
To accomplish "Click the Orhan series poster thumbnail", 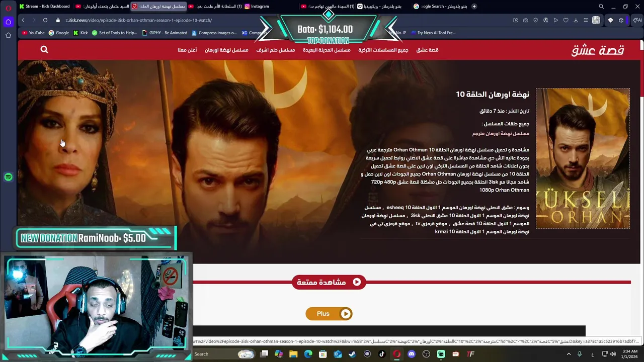I will pos(583,158).
